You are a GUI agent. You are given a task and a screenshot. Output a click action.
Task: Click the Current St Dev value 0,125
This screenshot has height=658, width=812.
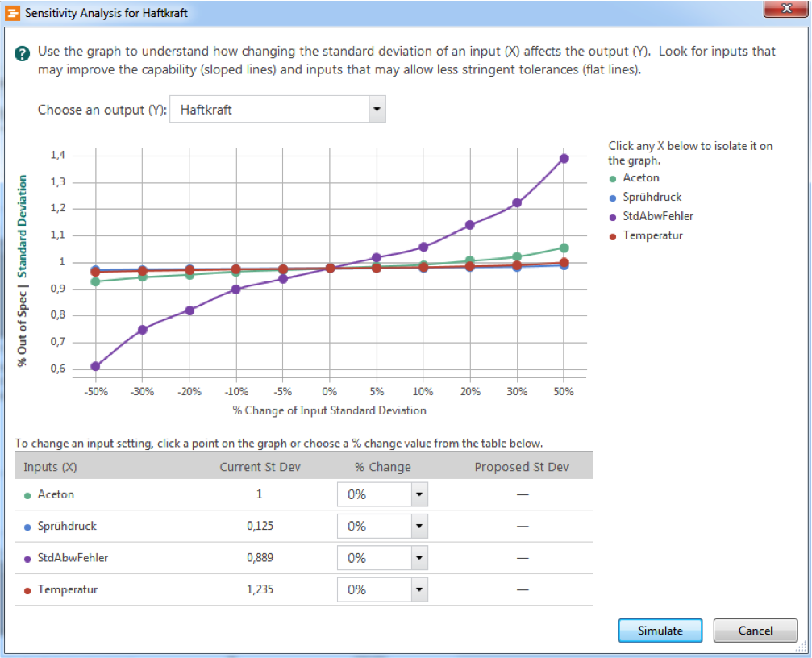(x=260, y=526)
